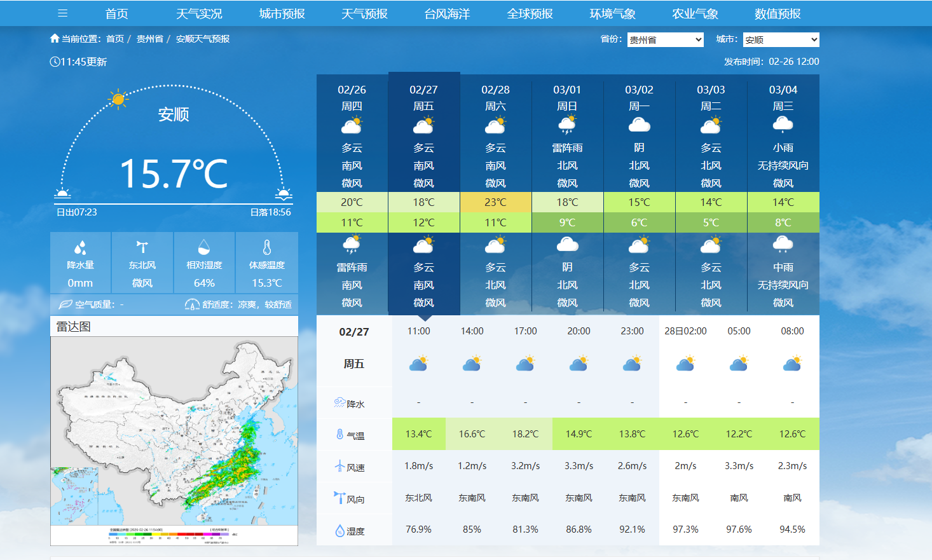The image size is (932, 560).
Task: Open the province dropdown showing 贵州省
Action: coord(665,40)
